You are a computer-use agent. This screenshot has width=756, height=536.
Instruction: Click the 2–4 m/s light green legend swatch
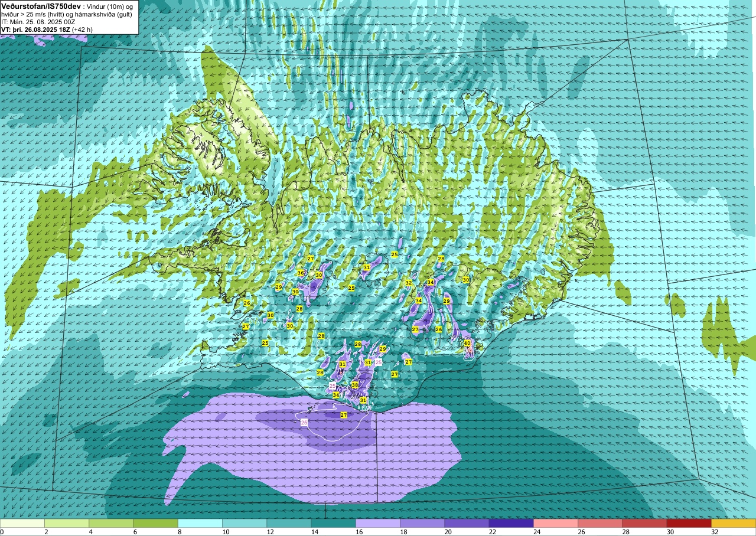pos(67,523)
